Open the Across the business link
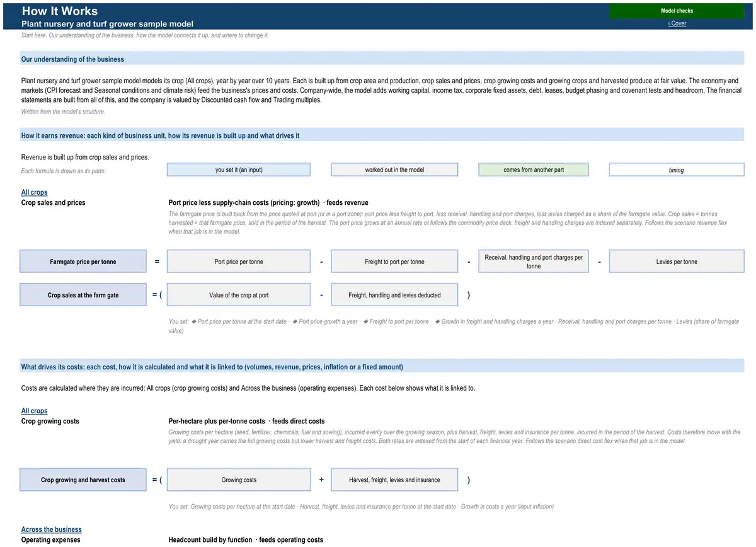Image resolution: width=756 pixels, height=547 pixels. tap(52, 529)
